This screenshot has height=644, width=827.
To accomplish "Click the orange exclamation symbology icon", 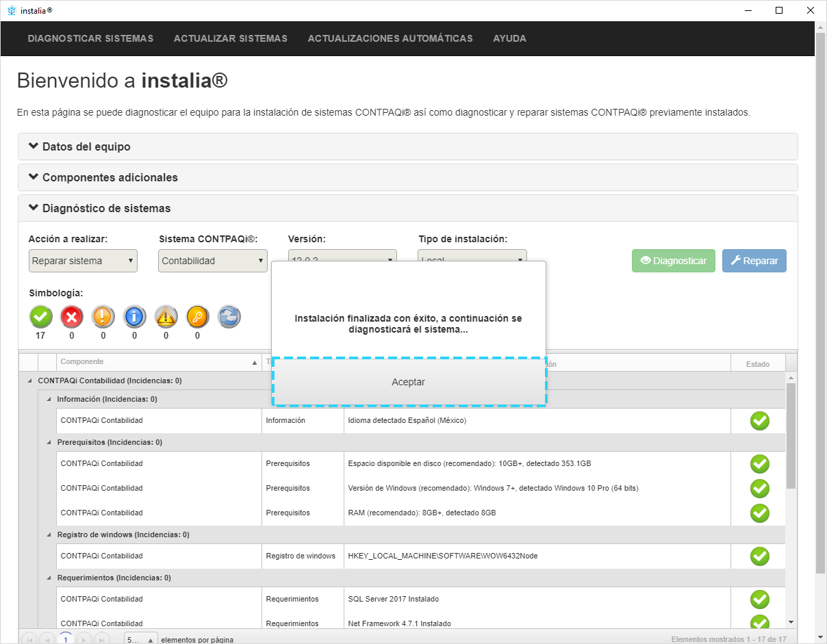I will tap(103, 317).
